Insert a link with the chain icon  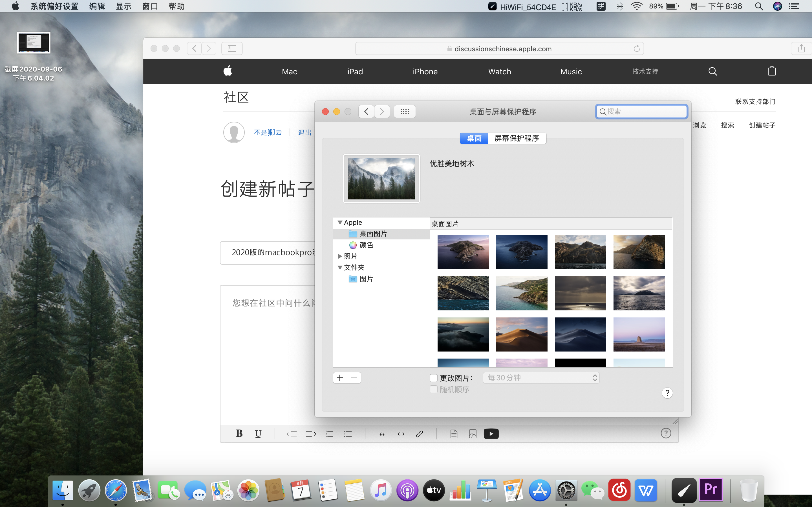419,434
